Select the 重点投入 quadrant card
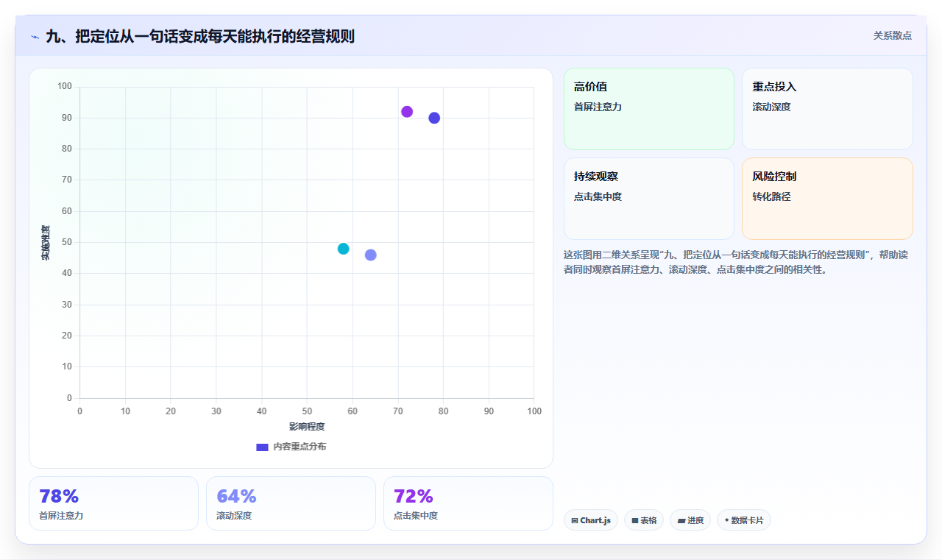Image resolution: width=942 pixels, height=560 pixels. 827,109
